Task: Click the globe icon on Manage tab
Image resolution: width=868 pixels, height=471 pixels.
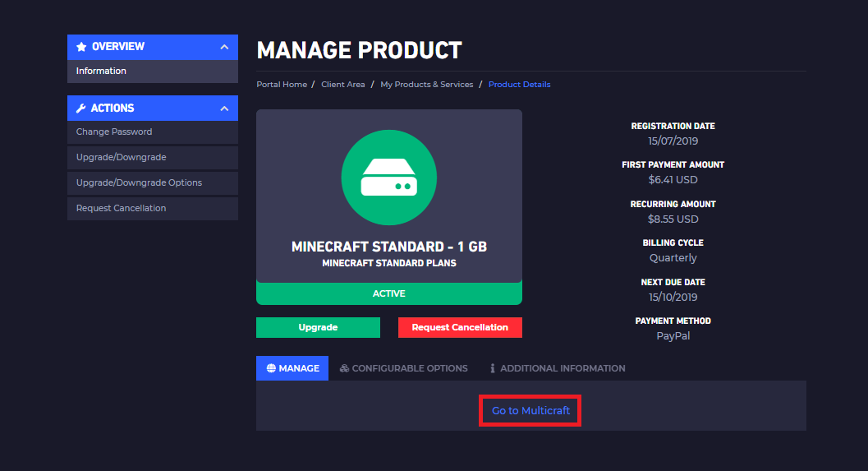Action: pyautogui.click(x=271, y=368)
